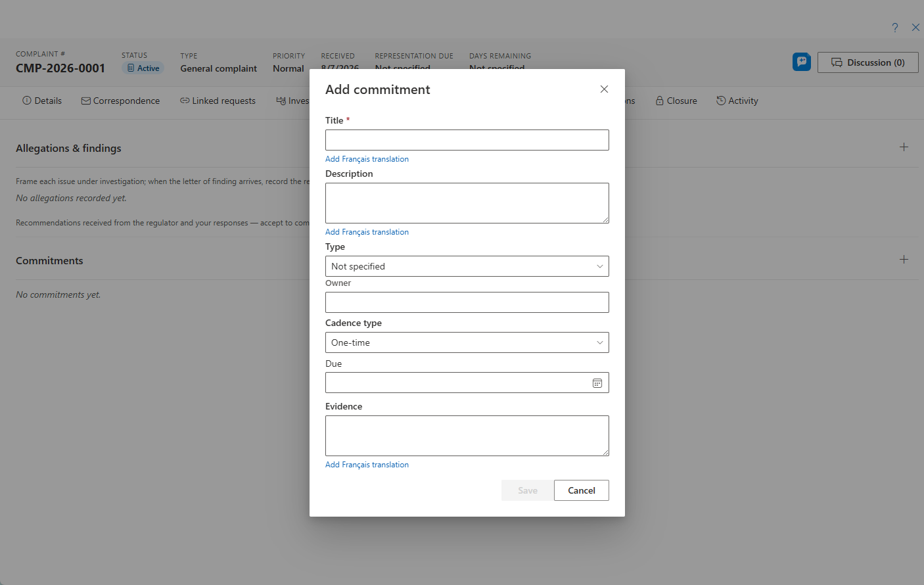Open the Discussion (0) panel
The width and height of the screenshot is (924, 585).
(x=867, y=62)
